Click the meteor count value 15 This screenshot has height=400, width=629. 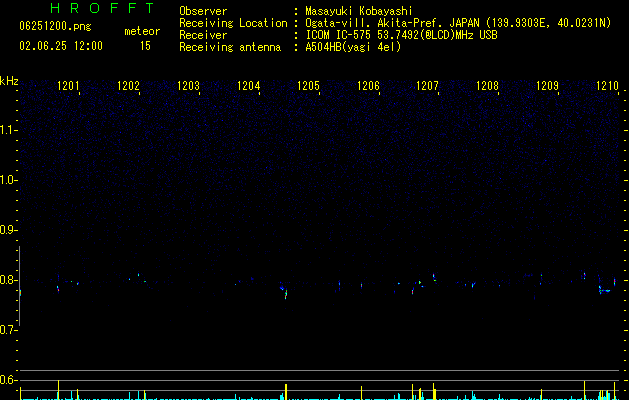[x=145, y=46]
